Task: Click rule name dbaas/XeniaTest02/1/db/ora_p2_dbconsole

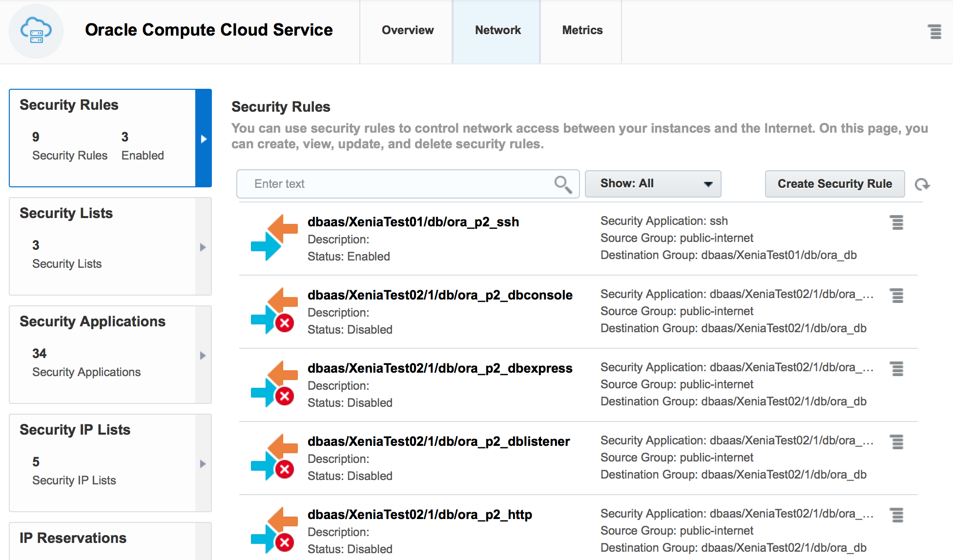Action: click(x=440, y=295)
